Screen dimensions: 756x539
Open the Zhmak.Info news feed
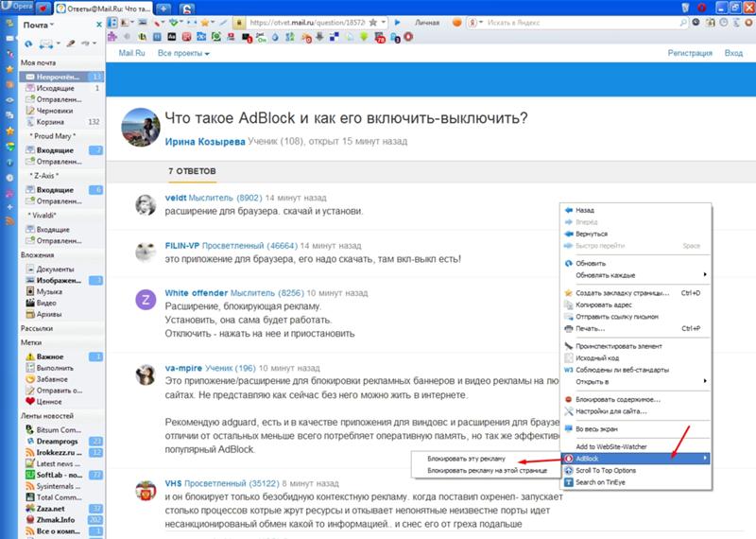click(x=61, y=520)
